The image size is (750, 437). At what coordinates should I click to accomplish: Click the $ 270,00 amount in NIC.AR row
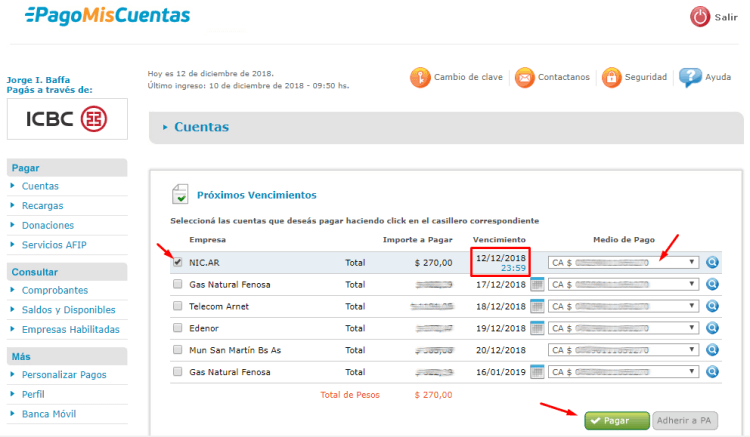click(x=433, y=262)
